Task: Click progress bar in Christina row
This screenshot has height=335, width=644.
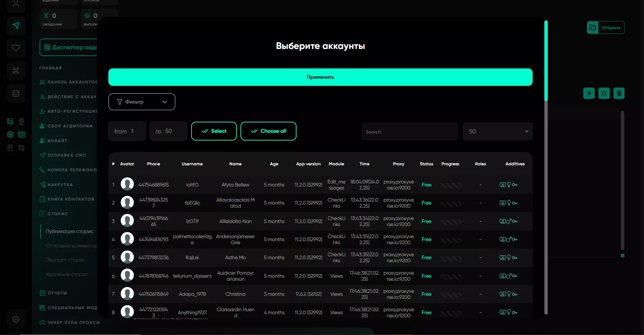Action: tap(450, 294)
